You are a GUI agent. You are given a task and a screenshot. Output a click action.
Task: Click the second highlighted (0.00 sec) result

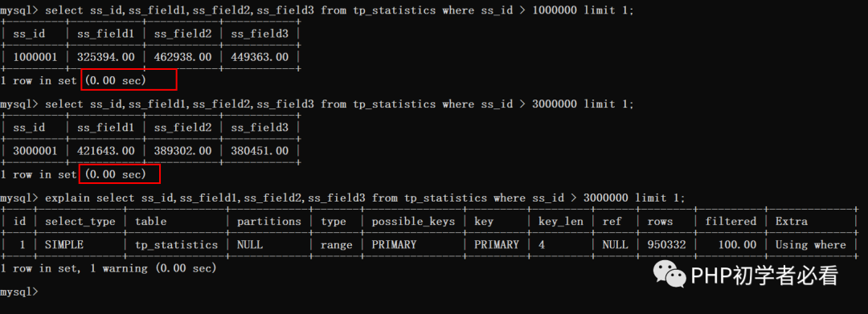(x=120, y=174)
